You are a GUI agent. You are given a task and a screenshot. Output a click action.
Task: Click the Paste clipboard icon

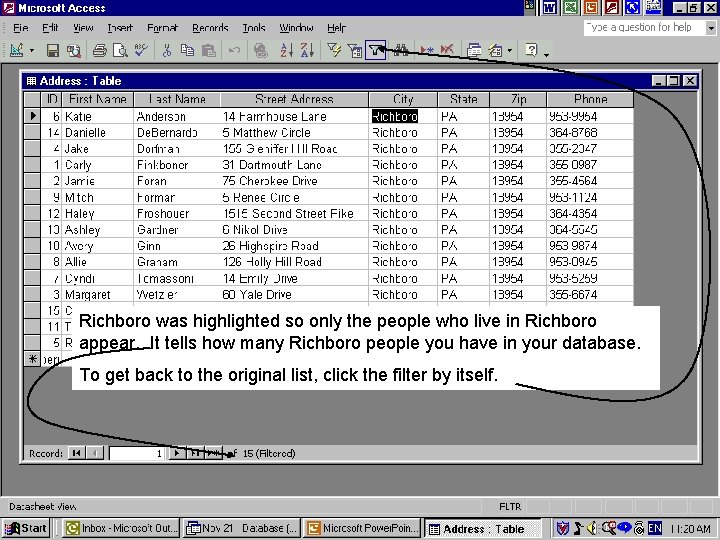pyautogui.click(x=209, y=50)
